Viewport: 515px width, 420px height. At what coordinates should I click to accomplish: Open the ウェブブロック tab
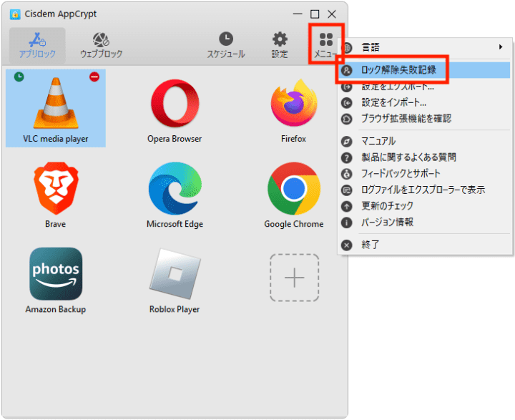(101, 46)
